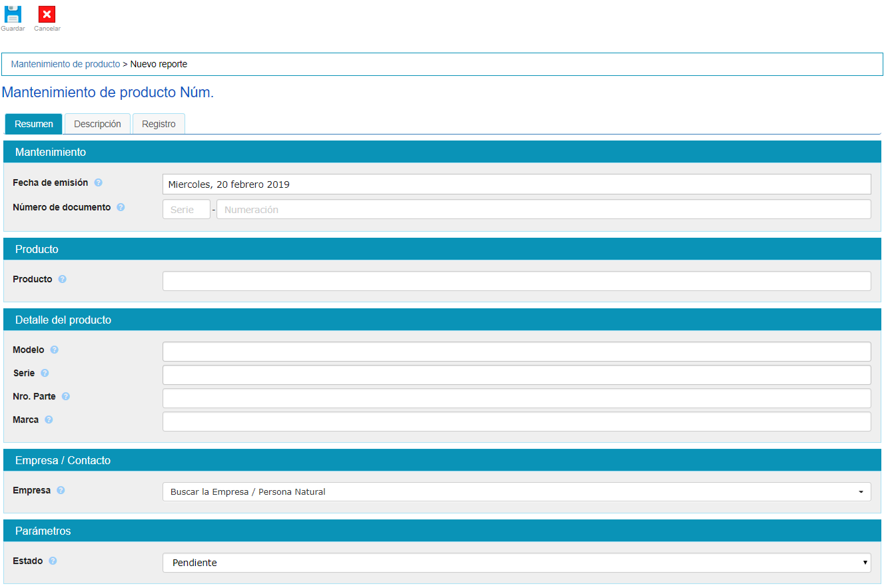Screen dimensions: 888x588
Task: Click the Fecha de emisión date field
Action: pyautogui.click(x=516, y=184)
